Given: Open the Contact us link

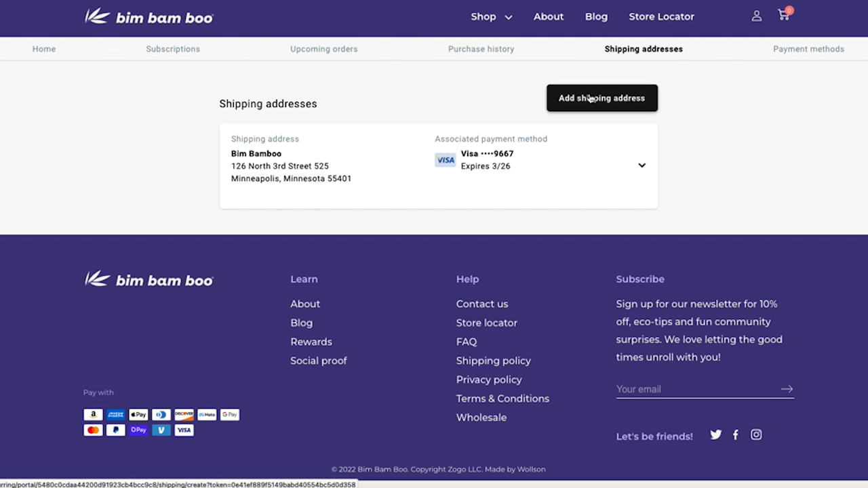Looking at the screenshot, I should pos(482,304).
